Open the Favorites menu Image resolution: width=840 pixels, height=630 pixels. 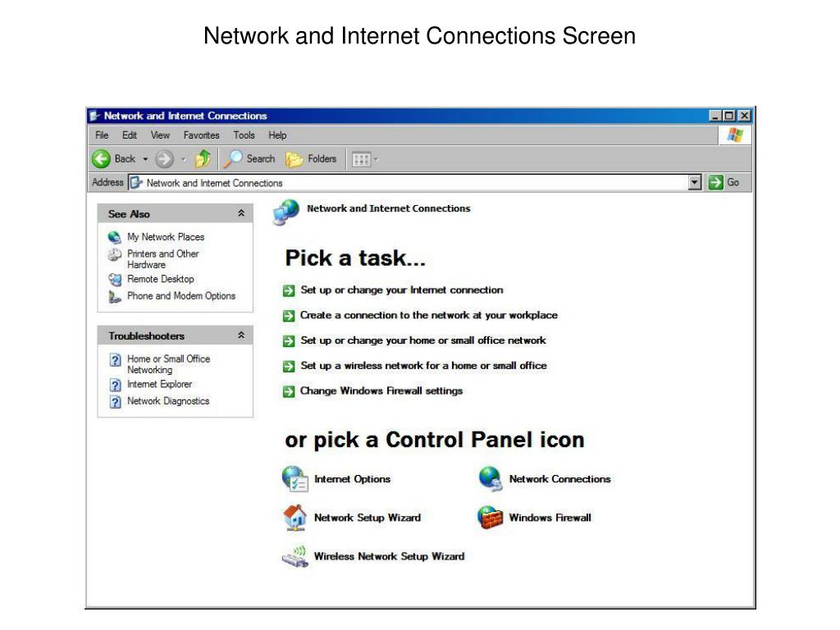tap(202, 135)
